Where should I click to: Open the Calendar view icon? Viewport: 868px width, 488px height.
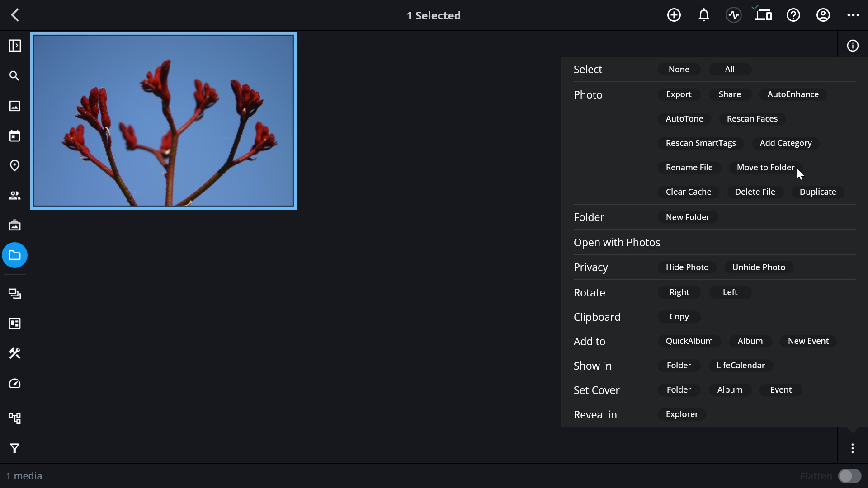click(15, 136)
